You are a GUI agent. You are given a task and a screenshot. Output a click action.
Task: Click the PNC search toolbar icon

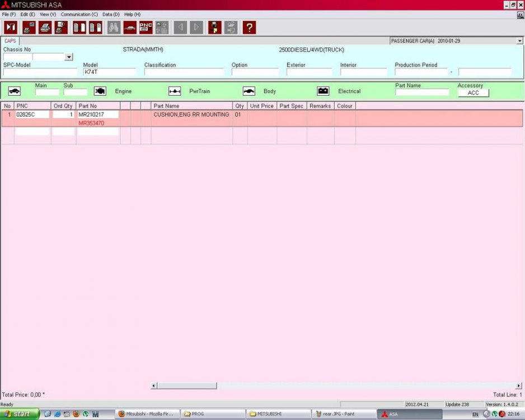146,27
